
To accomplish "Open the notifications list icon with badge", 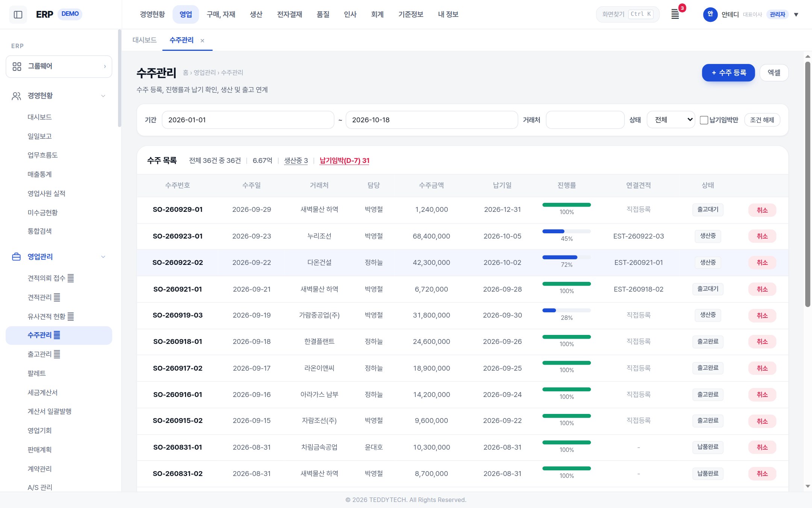I will 676,14.
